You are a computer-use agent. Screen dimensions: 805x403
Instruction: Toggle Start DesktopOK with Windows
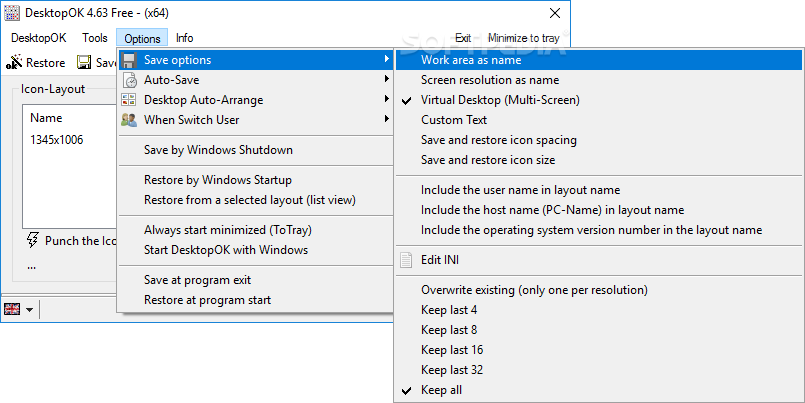256,250
